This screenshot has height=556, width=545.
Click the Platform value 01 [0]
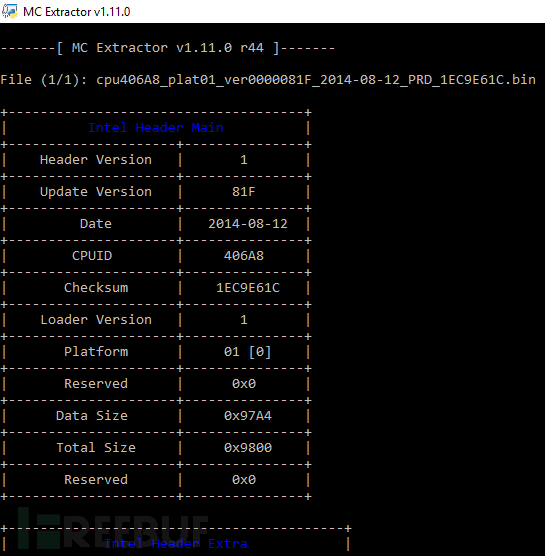248,352
